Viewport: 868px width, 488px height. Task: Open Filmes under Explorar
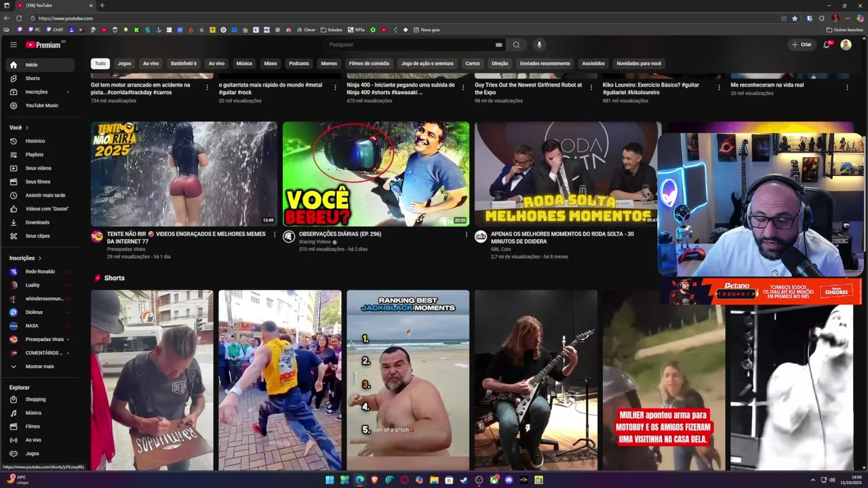click(x=41, y=426)
